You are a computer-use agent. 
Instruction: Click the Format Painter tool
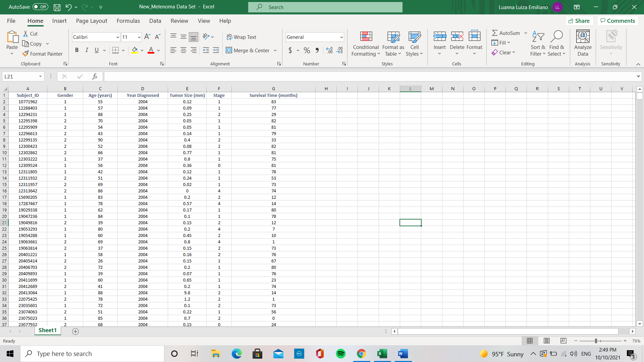pos(43,54)
